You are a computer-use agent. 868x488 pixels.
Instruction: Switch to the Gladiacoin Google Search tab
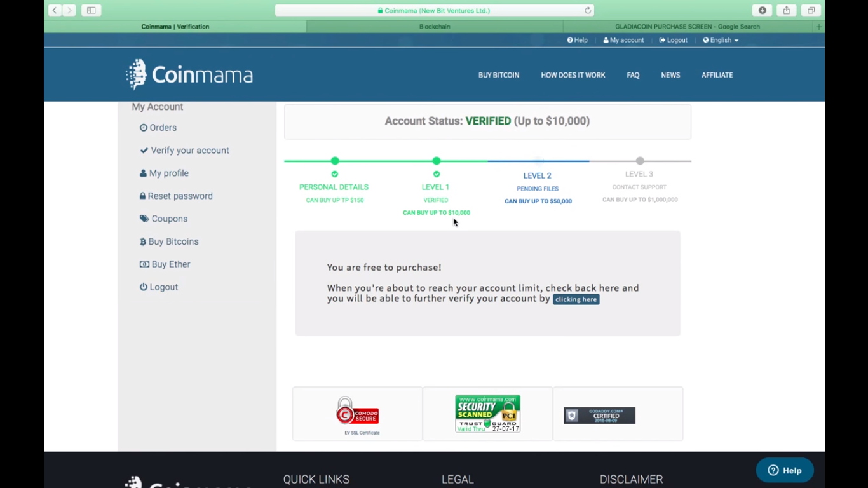coord(687,27)
